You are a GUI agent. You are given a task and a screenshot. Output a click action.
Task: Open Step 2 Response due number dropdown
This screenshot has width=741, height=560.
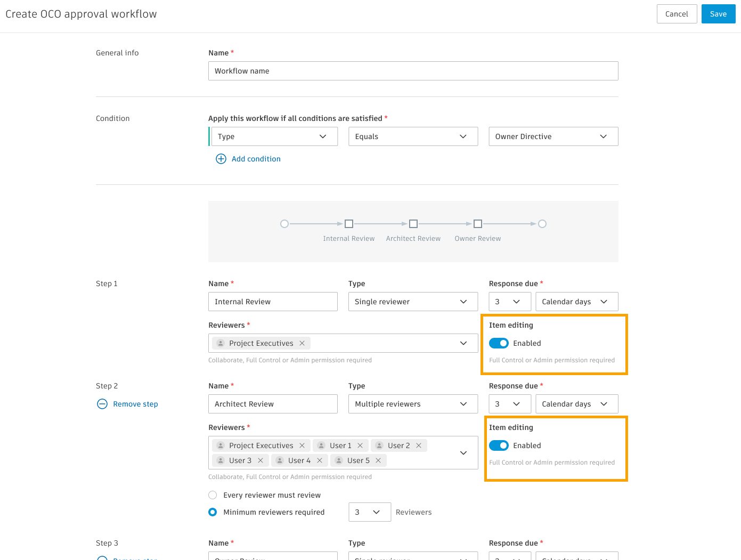point(510,404)
